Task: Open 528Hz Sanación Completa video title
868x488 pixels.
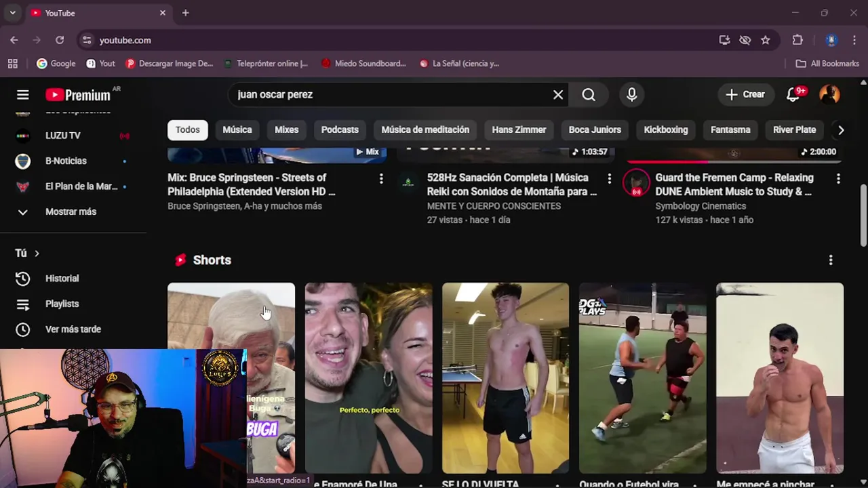Action: (512, 184)
